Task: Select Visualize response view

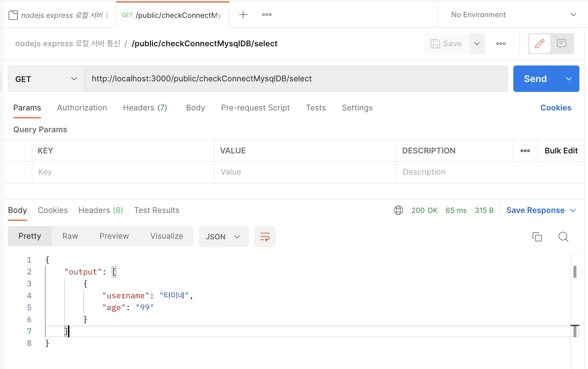Action: click(x=166, y=236)
